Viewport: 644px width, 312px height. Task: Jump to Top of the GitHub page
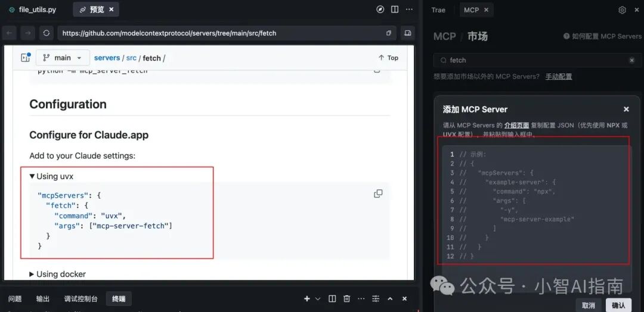388,58
